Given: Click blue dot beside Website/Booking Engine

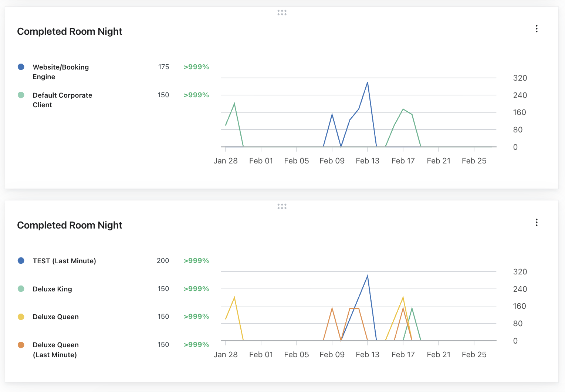Looking at the screenshot, I should tap(21, 67).
